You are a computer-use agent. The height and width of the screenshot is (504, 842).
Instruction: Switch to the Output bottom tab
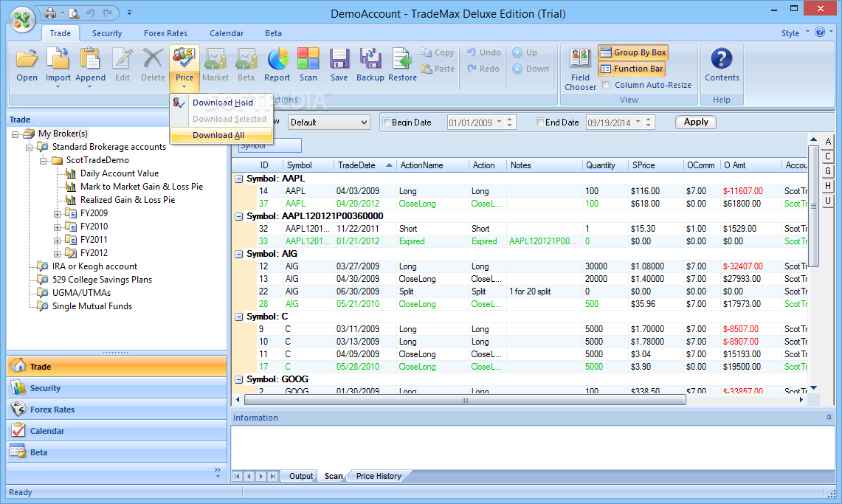tap(301, 476)
